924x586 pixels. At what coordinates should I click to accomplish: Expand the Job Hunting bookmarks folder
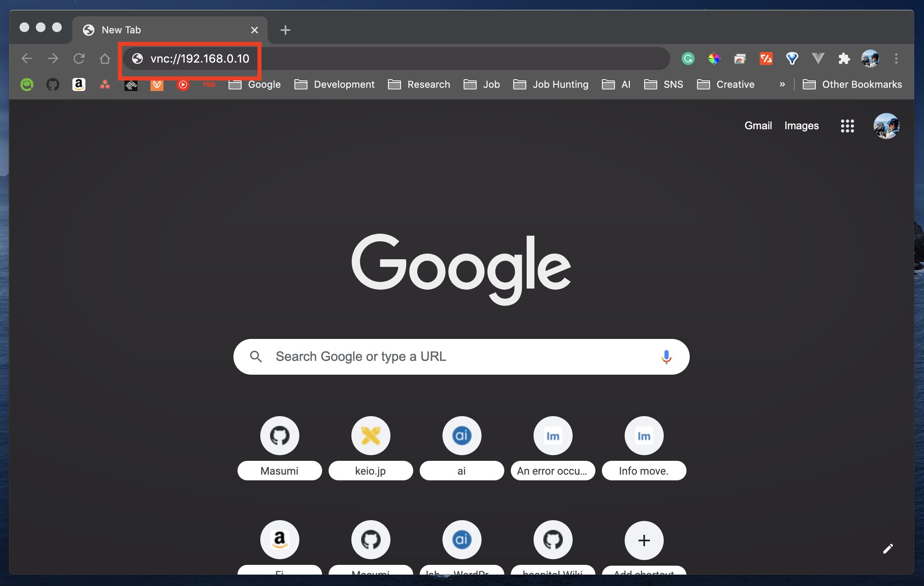[551, 85]
